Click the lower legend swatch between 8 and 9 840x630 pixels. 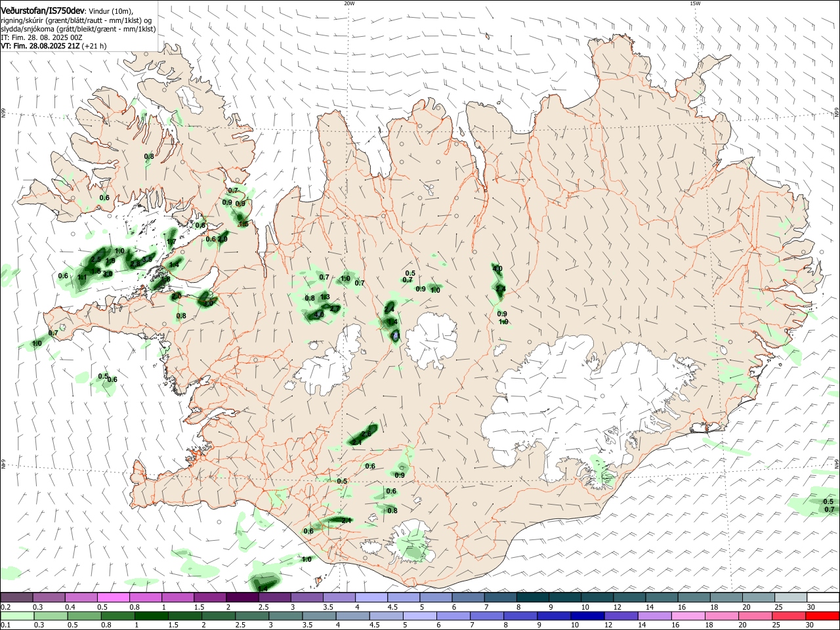520,616
